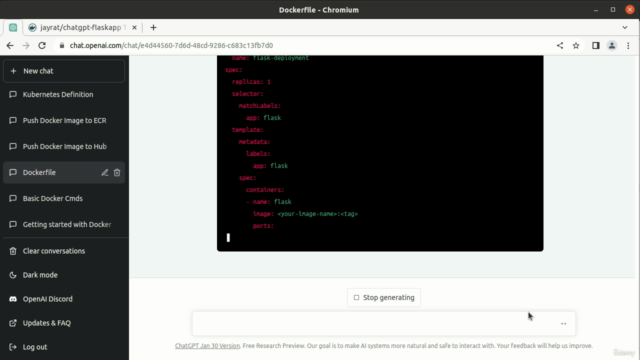This screenshot has width=640, height=360.
Task: Click the Updates & FAQ external-link icon
Action: 13,323
